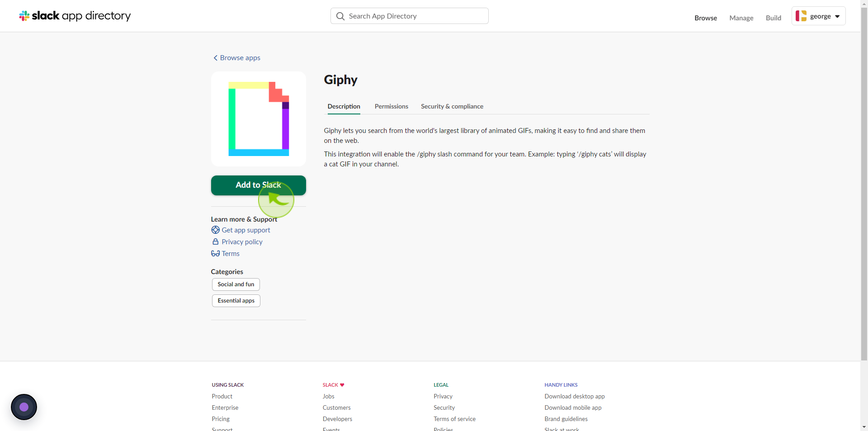Open the Privacy link under Legal
Image resolution: width=868 pixels, height=431 pixels.
tap(443, 396)
